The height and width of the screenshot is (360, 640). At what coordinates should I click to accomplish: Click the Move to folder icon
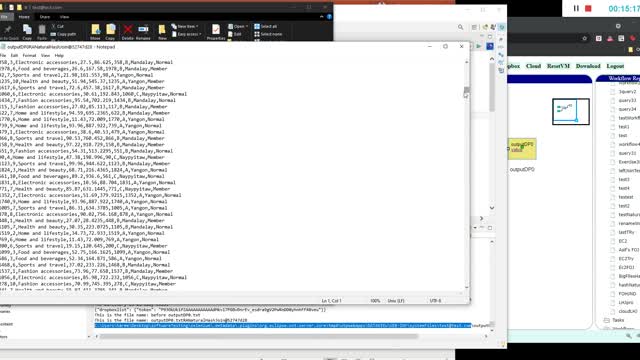(96, 29)
